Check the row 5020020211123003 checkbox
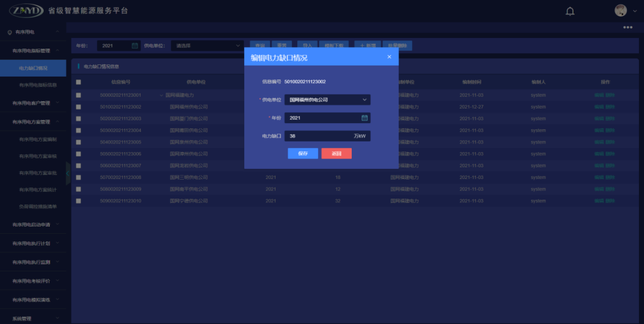 coord(78,119)
